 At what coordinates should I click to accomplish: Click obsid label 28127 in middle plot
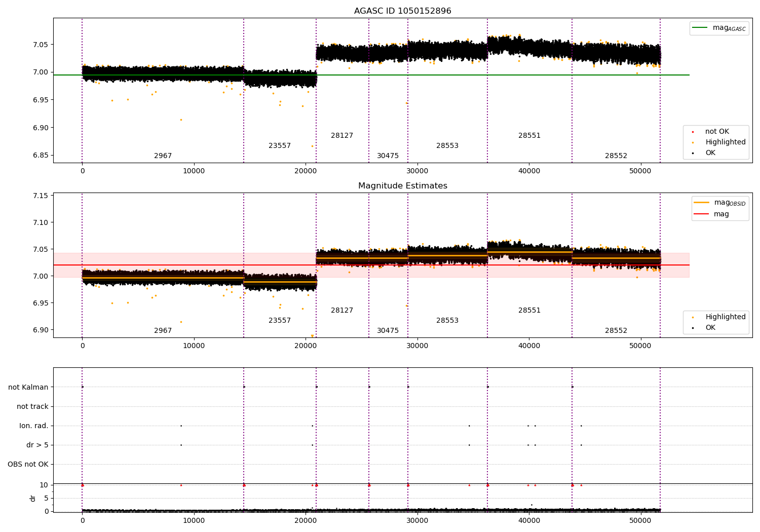pos(342,311)
